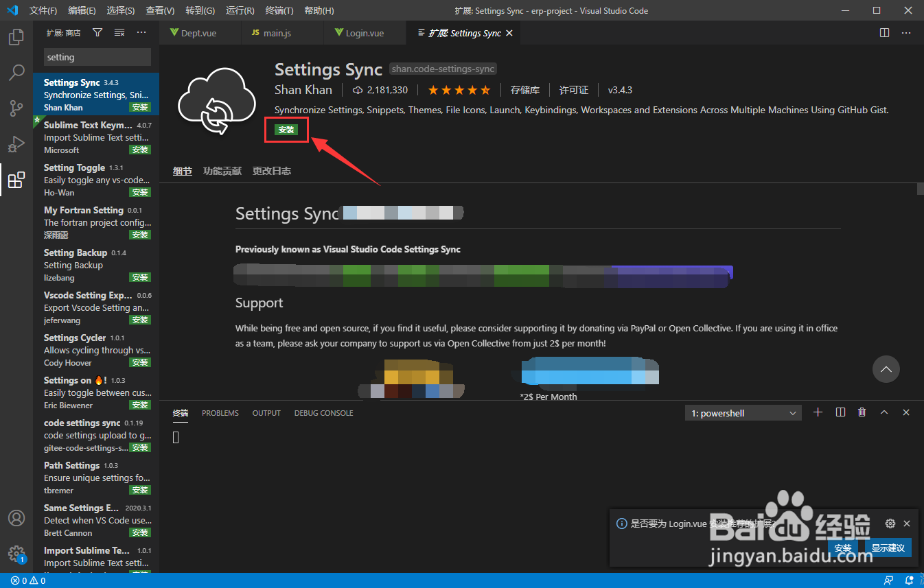Open the 存储库 repository link
Viewport: 924px width, 588px height.
pyautogui.click(x=525, y=90)
